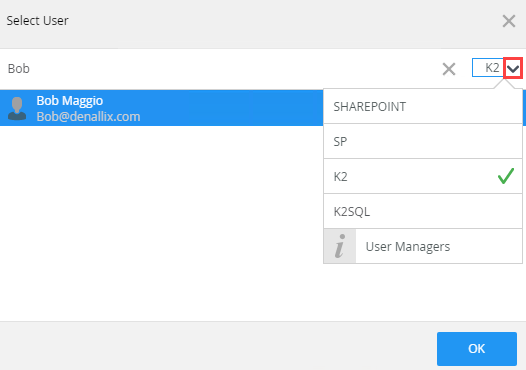Select K2SQL in the dropdown list
526x370 pixels.
pyautogui.click(x=423, y=211)
